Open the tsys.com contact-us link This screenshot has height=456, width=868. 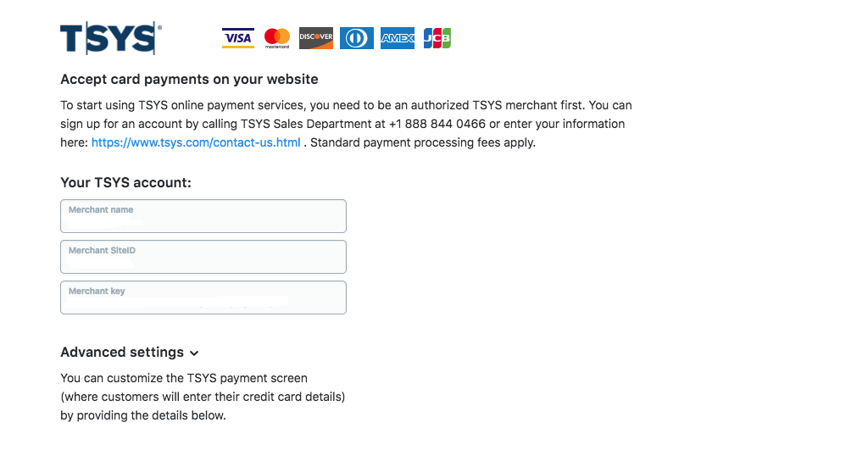coord(196,142)
